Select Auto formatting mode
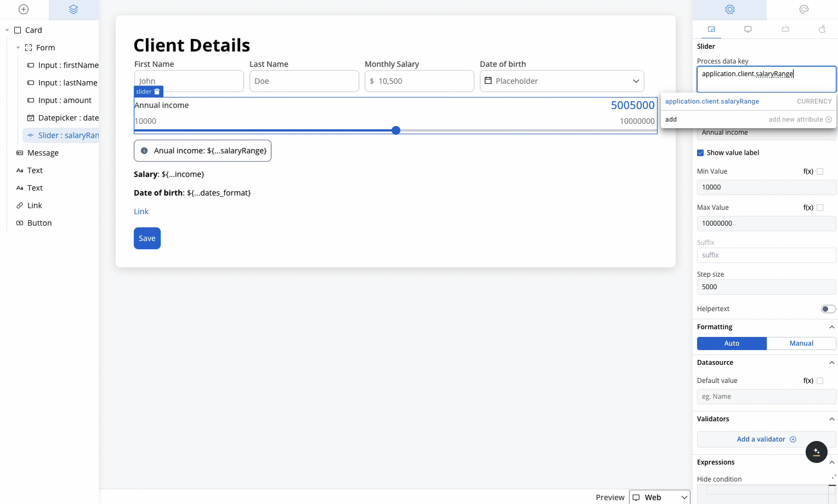 (x=732, y=343)
